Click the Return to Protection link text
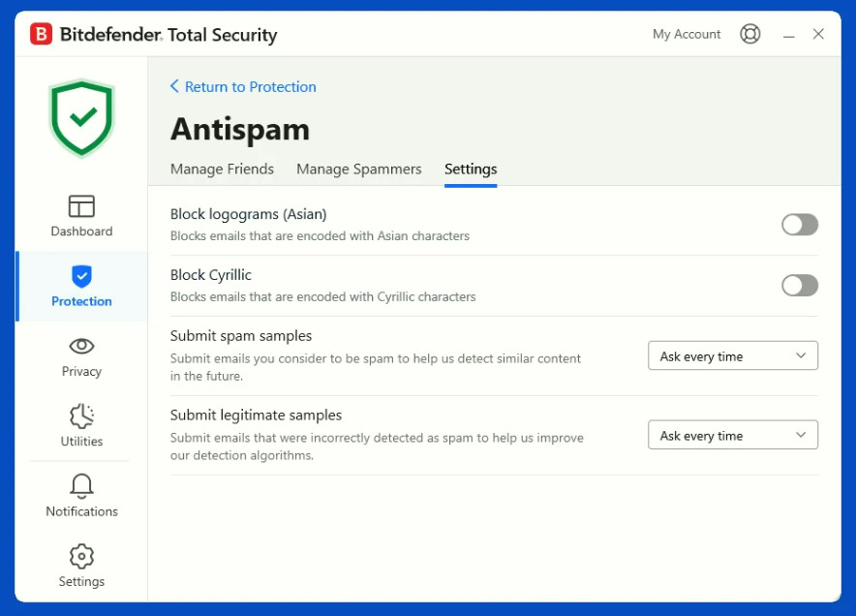The width and height of the screenshot is (856, 616). pos(251,86)
